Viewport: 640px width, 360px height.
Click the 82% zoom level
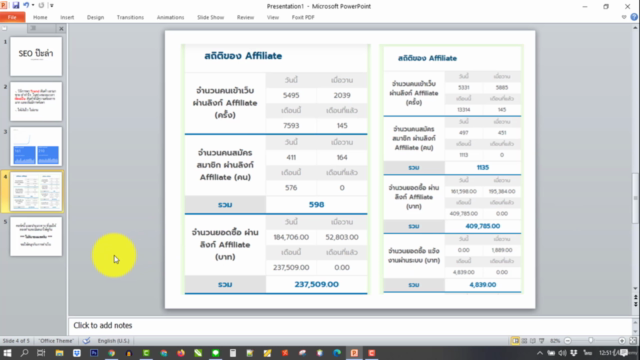pos(555,341)
